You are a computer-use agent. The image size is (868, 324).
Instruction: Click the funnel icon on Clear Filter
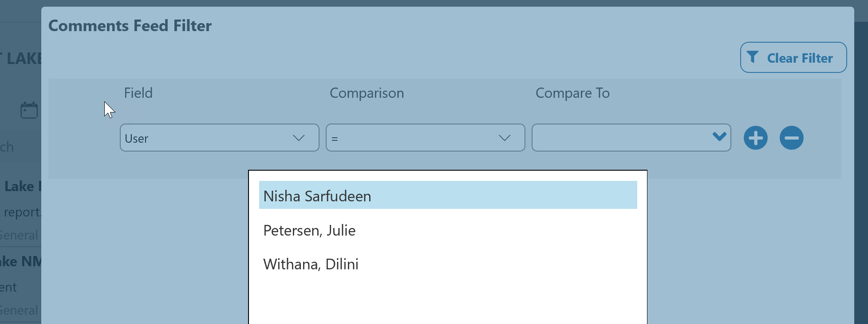click(x=753, y=57)
